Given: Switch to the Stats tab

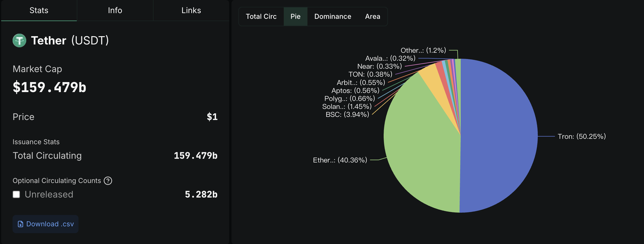Looking at the screenshot, I should [x=39, y=11].
